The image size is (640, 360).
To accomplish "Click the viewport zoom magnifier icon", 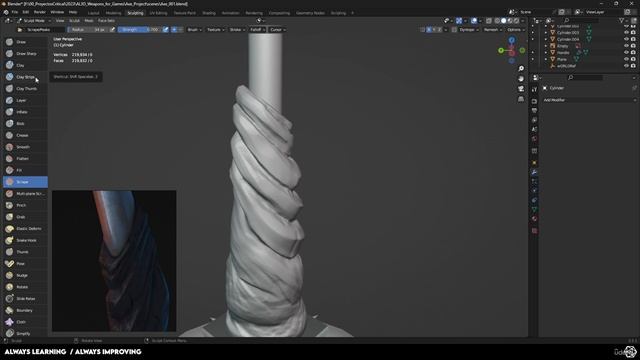I will click(521, 69).
